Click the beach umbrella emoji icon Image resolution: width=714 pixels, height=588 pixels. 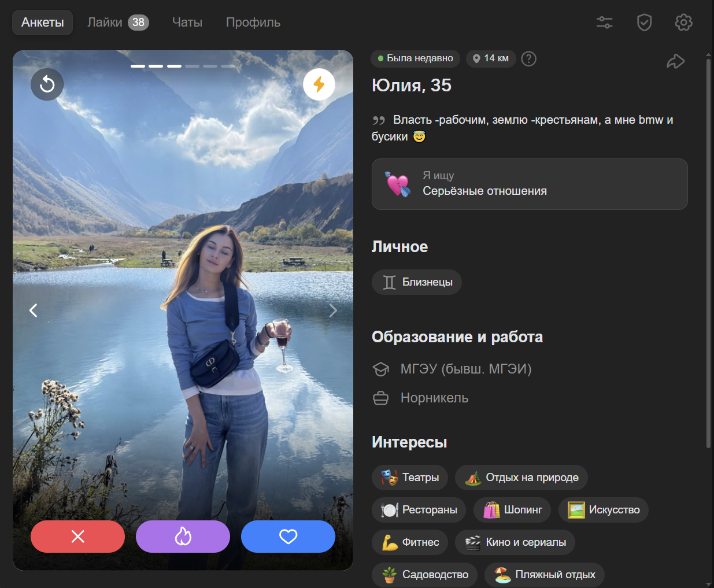[502, 575]
